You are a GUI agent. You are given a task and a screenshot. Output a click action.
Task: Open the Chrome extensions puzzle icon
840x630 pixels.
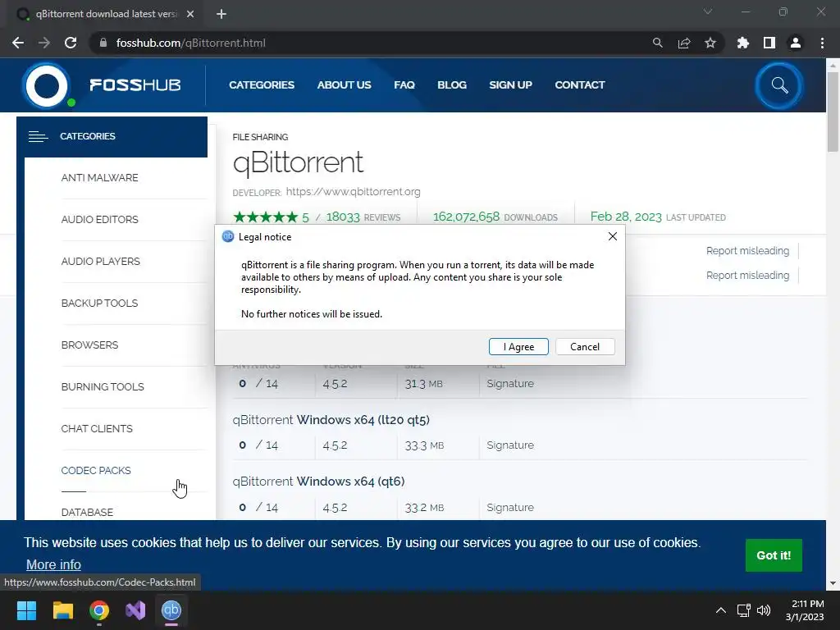coord(743,43)
